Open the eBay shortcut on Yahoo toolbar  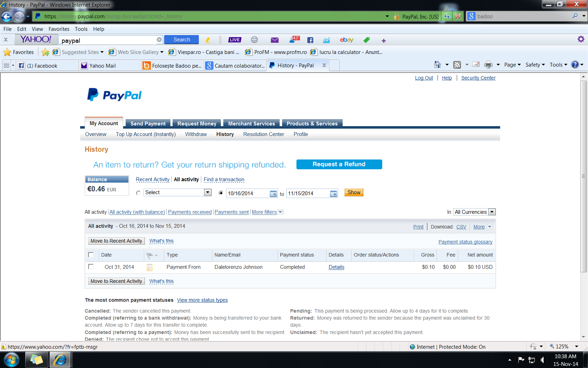[x=346, y=40]
